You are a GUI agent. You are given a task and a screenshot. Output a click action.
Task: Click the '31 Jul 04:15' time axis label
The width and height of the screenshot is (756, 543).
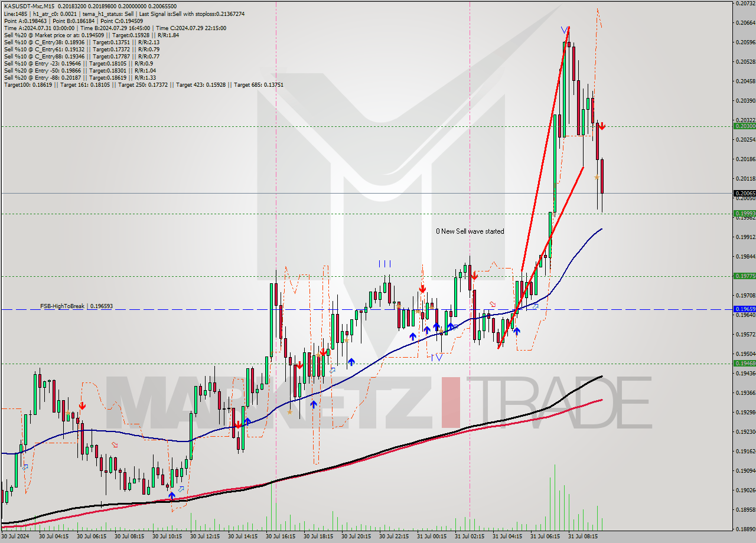507,537
